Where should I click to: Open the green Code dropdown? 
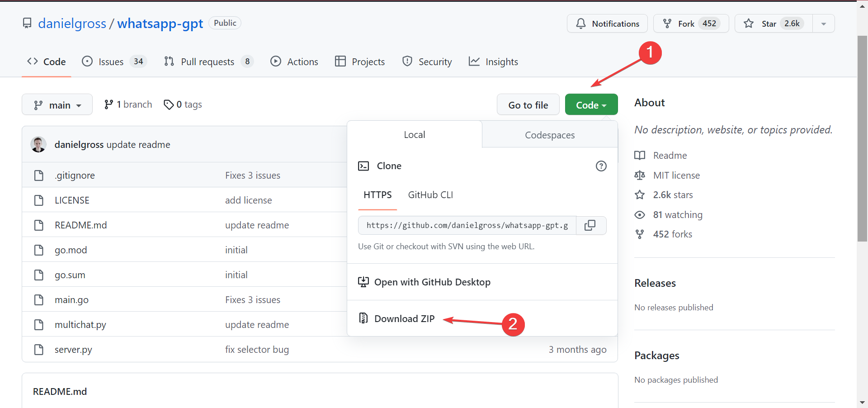pyautogui.click(x=591, y=104)
